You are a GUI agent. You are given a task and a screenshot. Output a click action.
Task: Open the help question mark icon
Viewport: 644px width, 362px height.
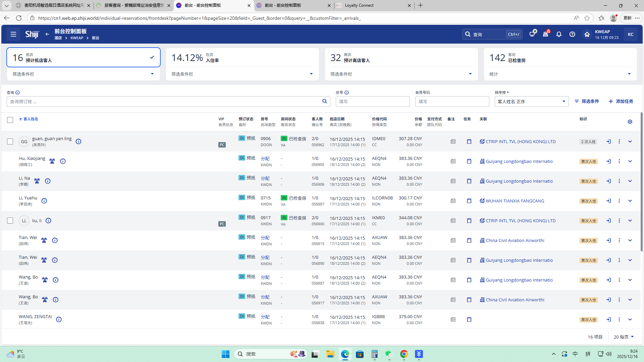[x=572, y=34]
